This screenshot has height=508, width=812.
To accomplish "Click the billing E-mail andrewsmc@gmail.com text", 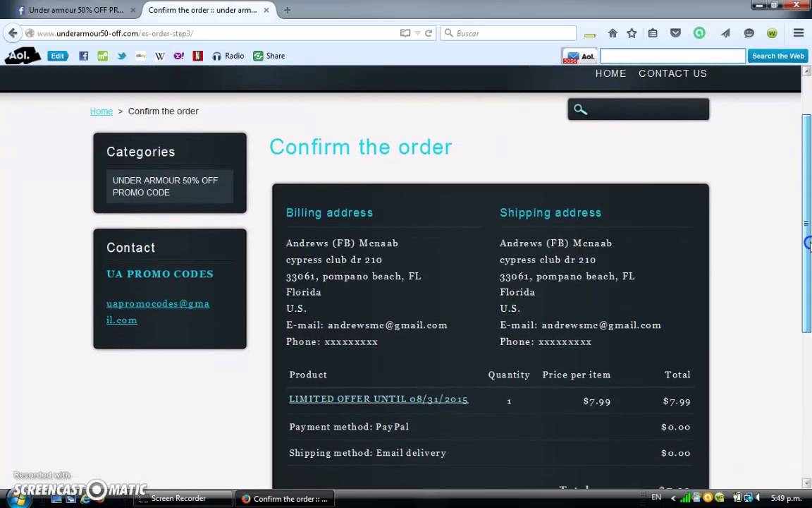I will [366, 325].
